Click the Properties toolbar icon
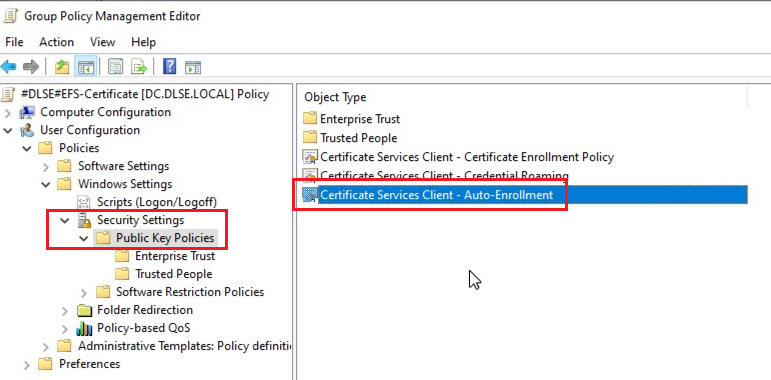The width and height of the screenshot is (771, 380). coord(116,66)
